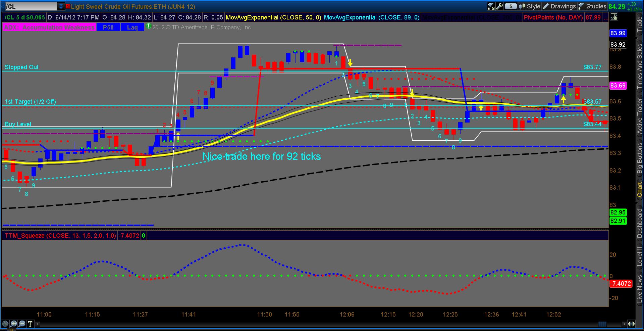Activate the crosshair pan tool icon
Screen dimensions: 644x331
[5, 324]
